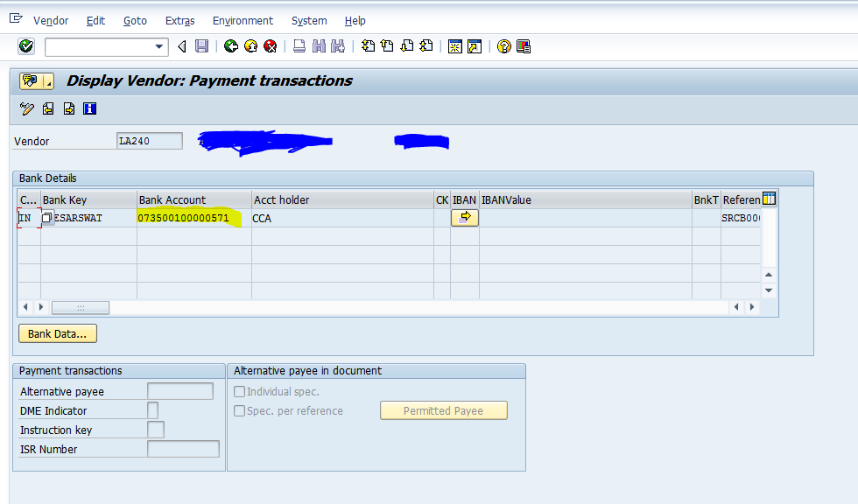Toggle the Individual spec. checkbox
Screen dimensions: 858x504
point(239,392)
